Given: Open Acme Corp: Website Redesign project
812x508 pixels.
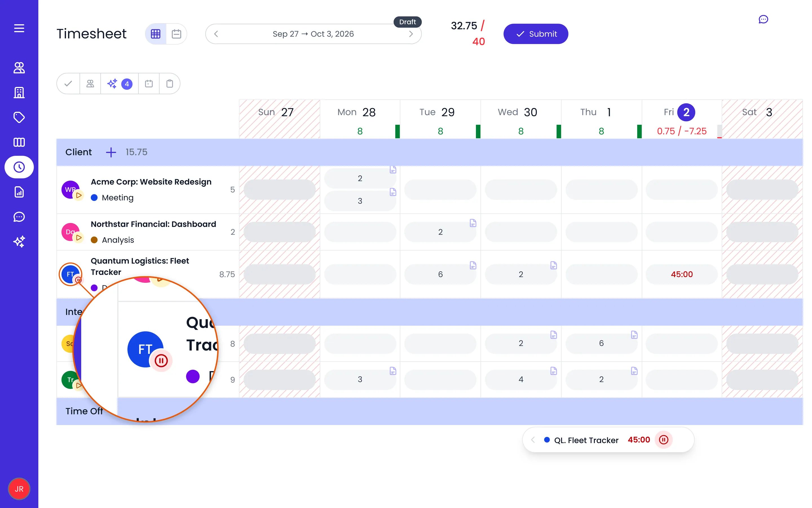Looking at the screenshot, I should [151, 182].
